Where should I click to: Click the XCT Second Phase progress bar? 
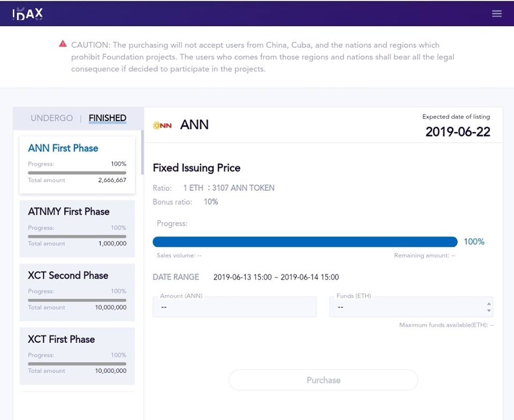(77, 300)
